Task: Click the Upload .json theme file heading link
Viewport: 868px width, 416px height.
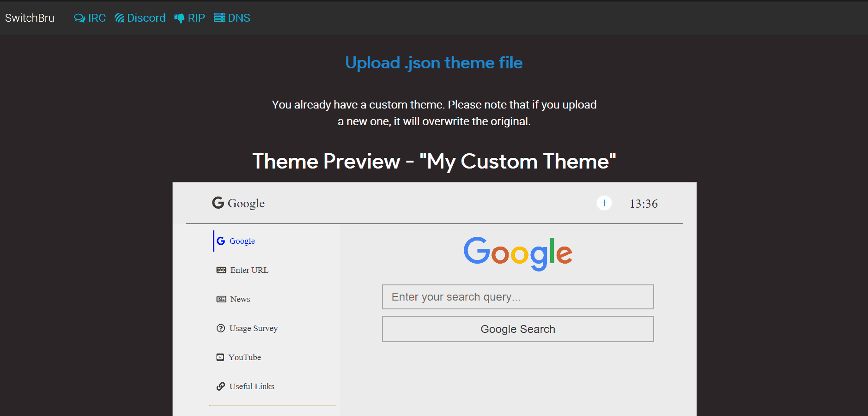Action: coord(434,63)
